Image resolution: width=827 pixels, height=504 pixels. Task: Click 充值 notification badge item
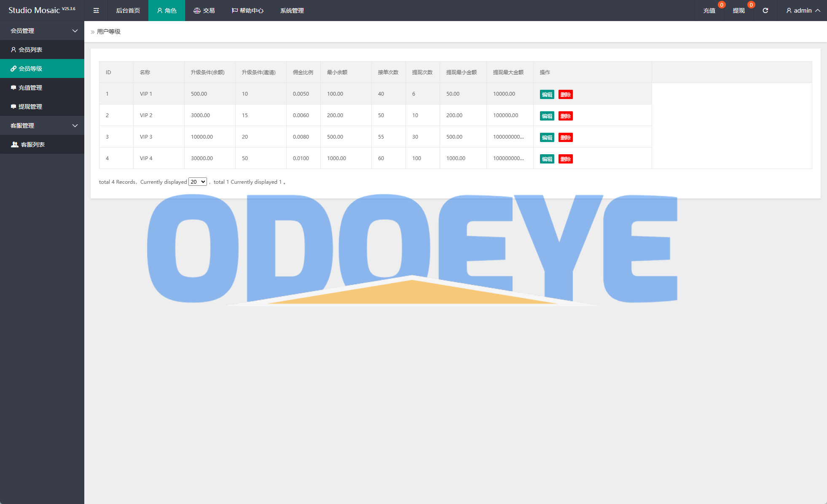pos(709,11)
